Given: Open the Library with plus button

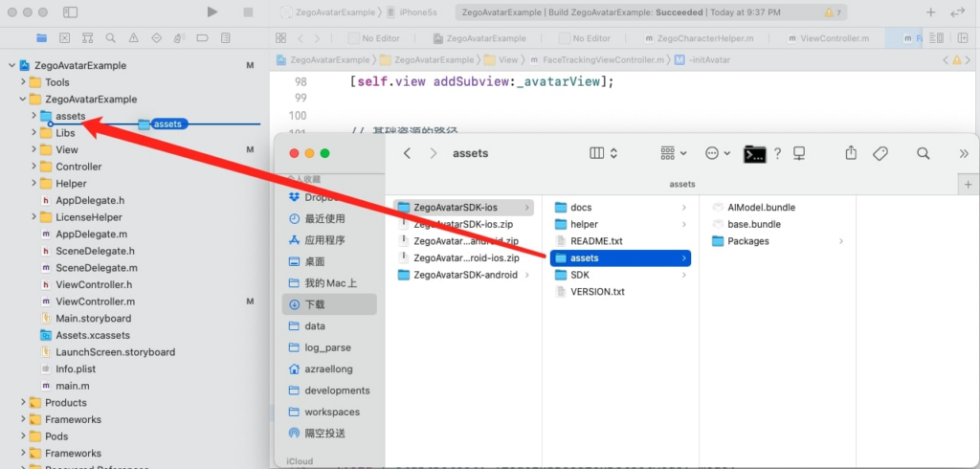Looking at the screenshot, I should pos(930,11).
